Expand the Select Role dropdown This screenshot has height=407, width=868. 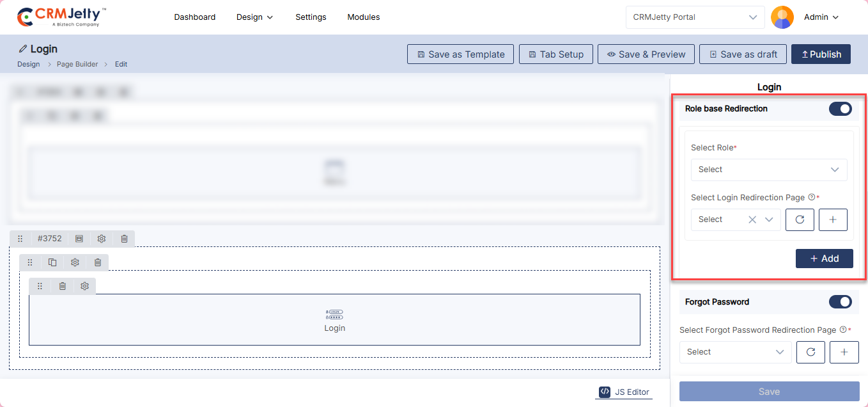(768, 170)
